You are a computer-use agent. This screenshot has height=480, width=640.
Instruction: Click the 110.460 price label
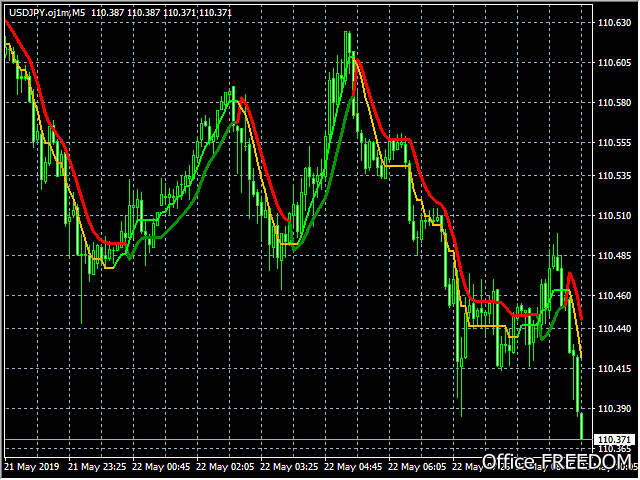coord(614,296)
